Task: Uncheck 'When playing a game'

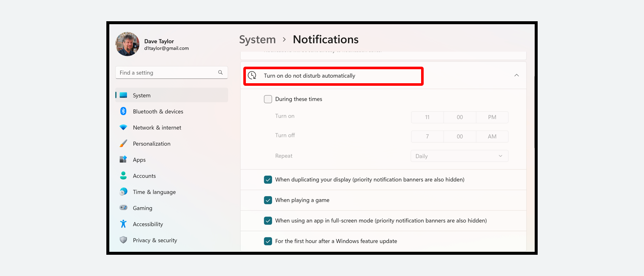Action: click(x=268, y=200)
